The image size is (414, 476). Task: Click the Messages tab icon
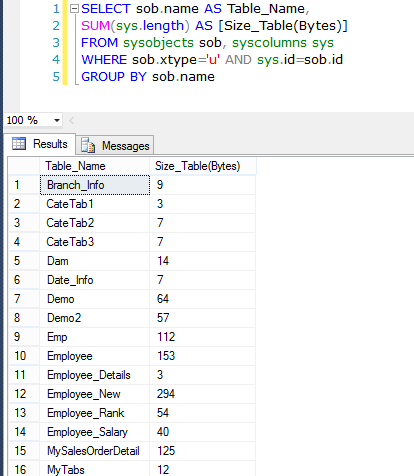point(88,145)
